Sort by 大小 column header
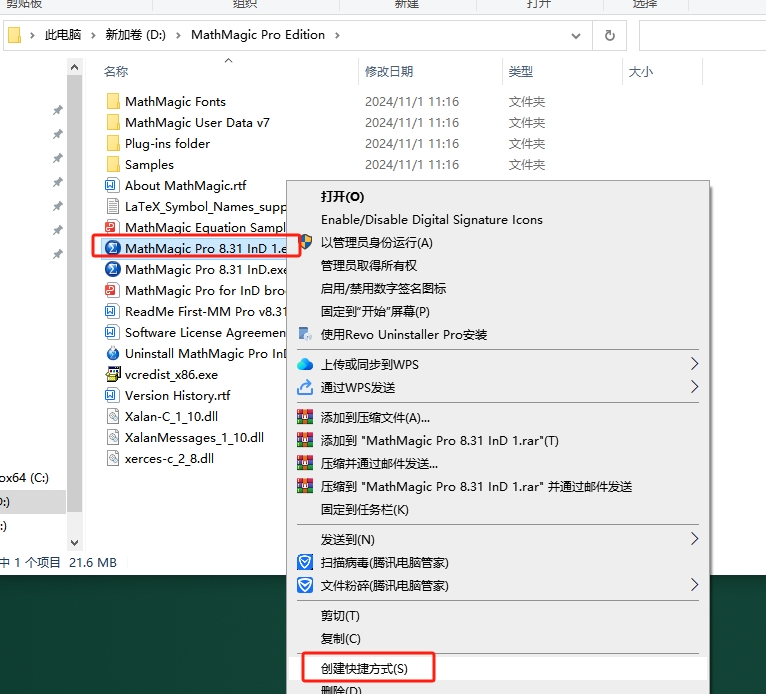This screenshot has height=694, width=766. coord(640,72)
